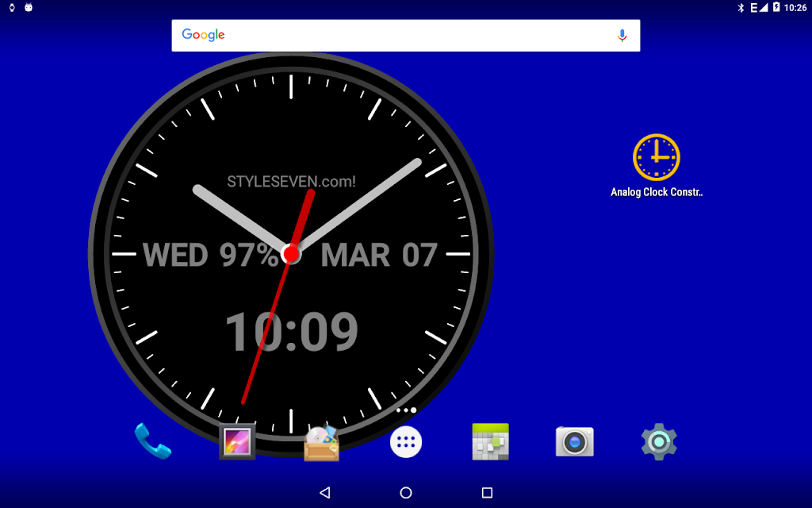Tap the STYLESEVEN.com! label on the clock
The width and height of the screenshot is (812, 508).
[x=292, y=182]
